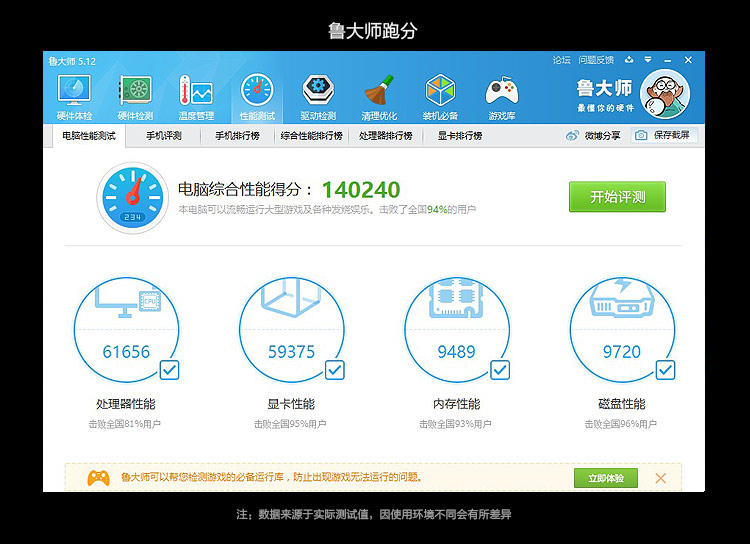Click the 鲁大师 5.12 title text
This screenshot has height=544, width=750.
(x=72, y=61)
